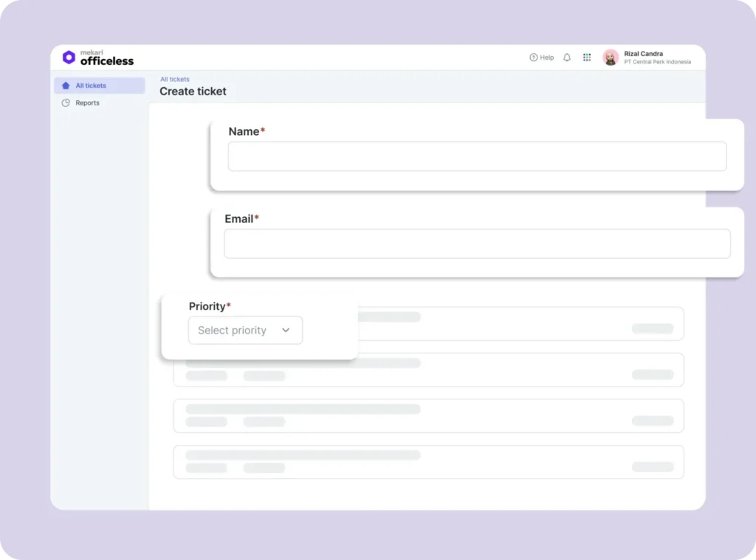Open the Select priority dropdown
The width and height of the screenshot is (756, 560).
click(x=244, y=330)
